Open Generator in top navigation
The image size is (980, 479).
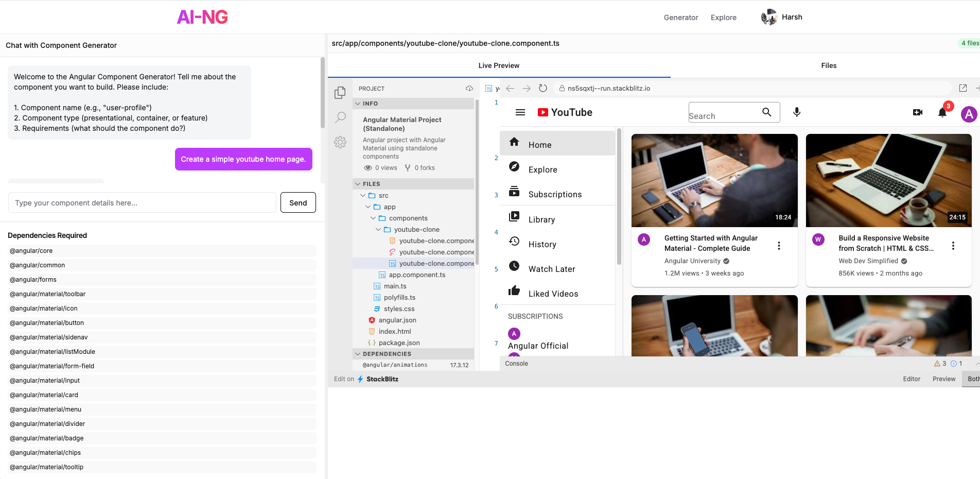click(681, 18)
